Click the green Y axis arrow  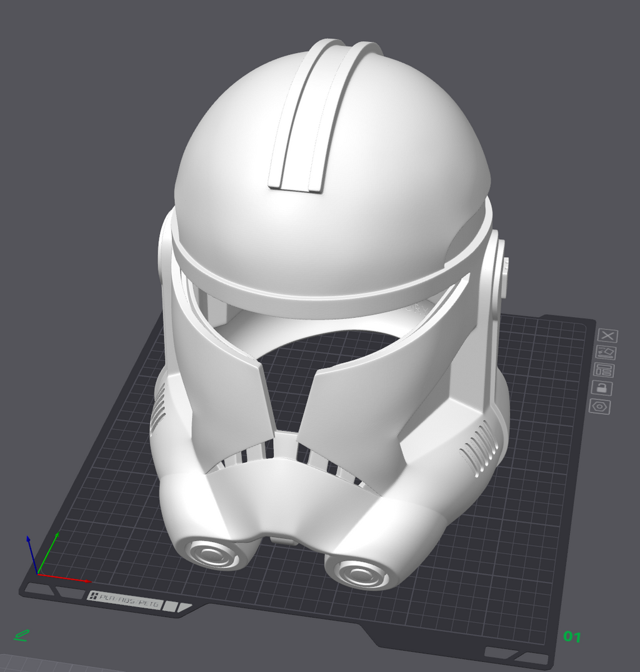49,553
